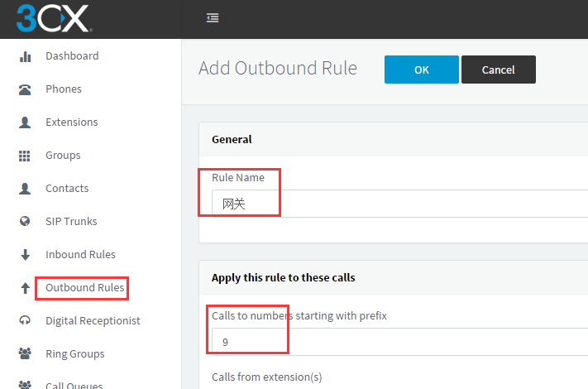
Task: Confirm the rule with OK button
Action: pos(422,70)
